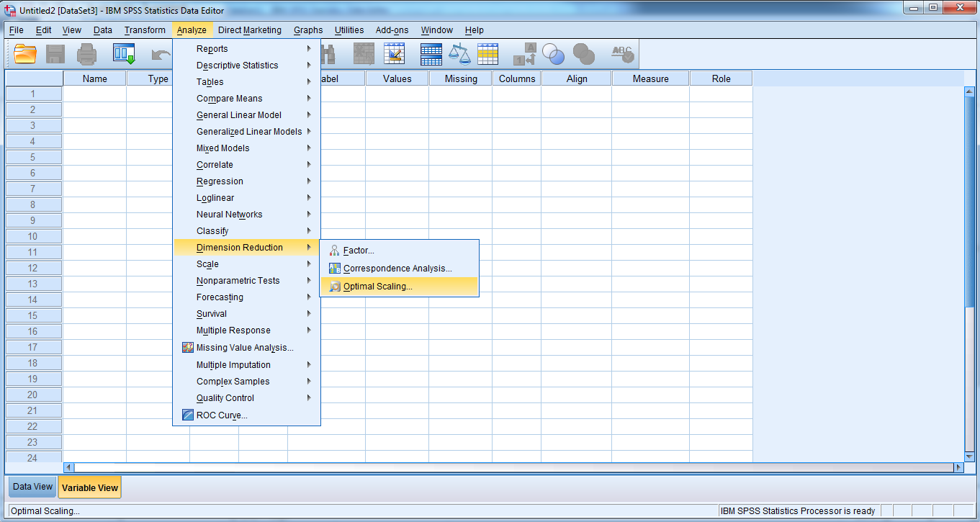Open the Survival submenu
The image size is (980, 522).
point(246,314)
